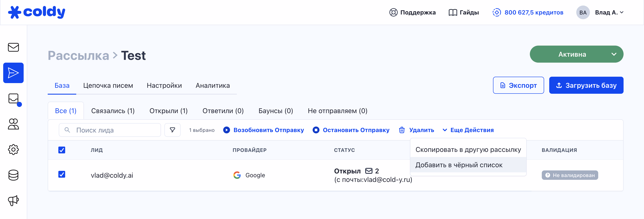Image resolution: width=644 pixels, height=219 pixels.
Task: Collapse the Еще Действия dropdown
Action: pyautogui.click(x=468, y=130)
